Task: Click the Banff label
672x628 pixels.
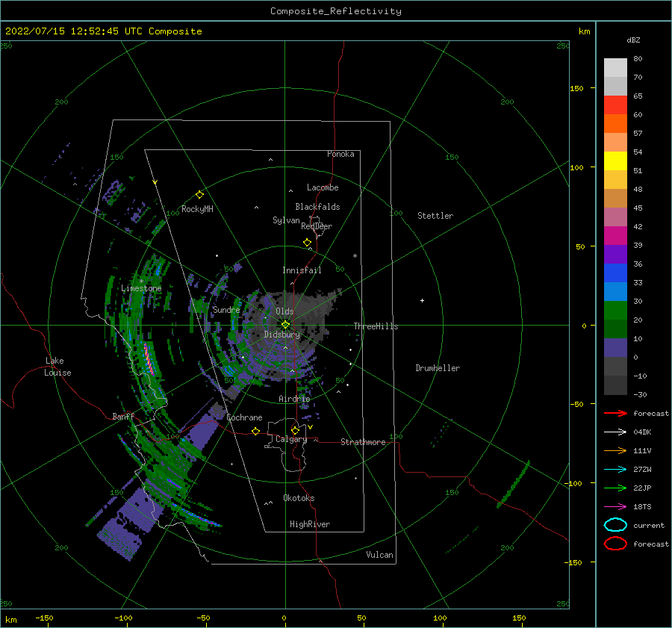Action: pyautogui.click(x=123, y=416)
